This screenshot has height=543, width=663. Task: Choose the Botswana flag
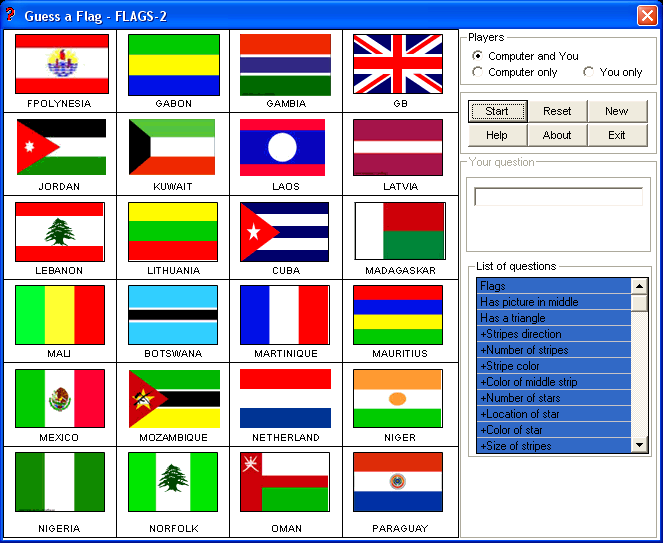[173, 315]
